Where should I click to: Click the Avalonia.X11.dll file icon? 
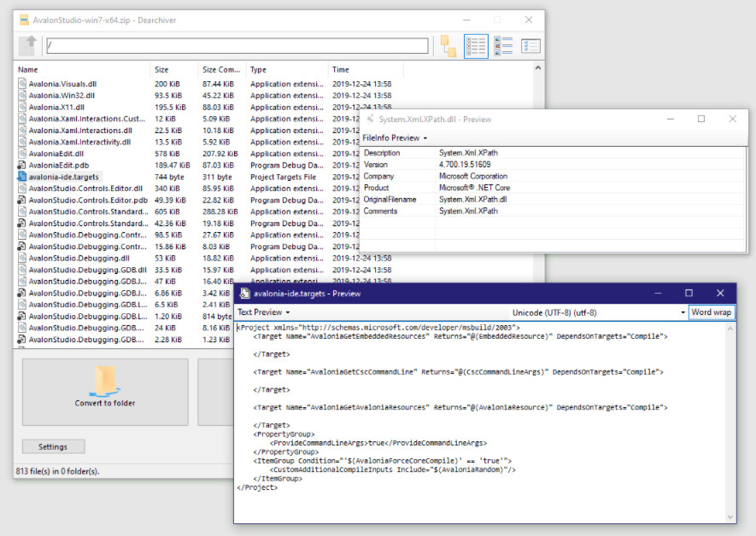(x=21, y=107)
